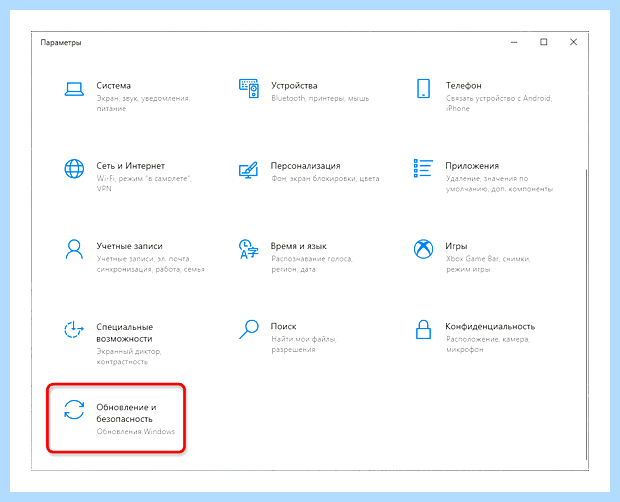The width and height of the screenshot is (620, 502).
Task: Click the description 'Bluetooth, принтеры, мышь'
Action: click(x=320, y=98)
